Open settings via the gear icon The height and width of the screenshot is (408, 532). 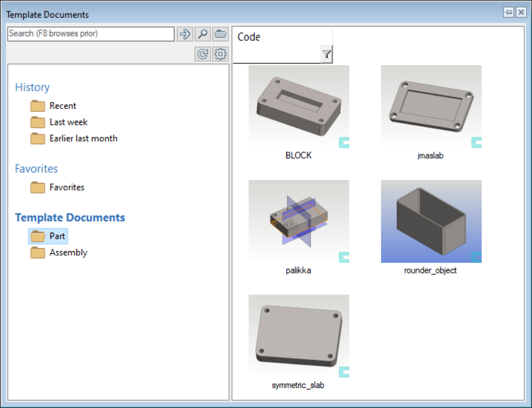(221, 54)
